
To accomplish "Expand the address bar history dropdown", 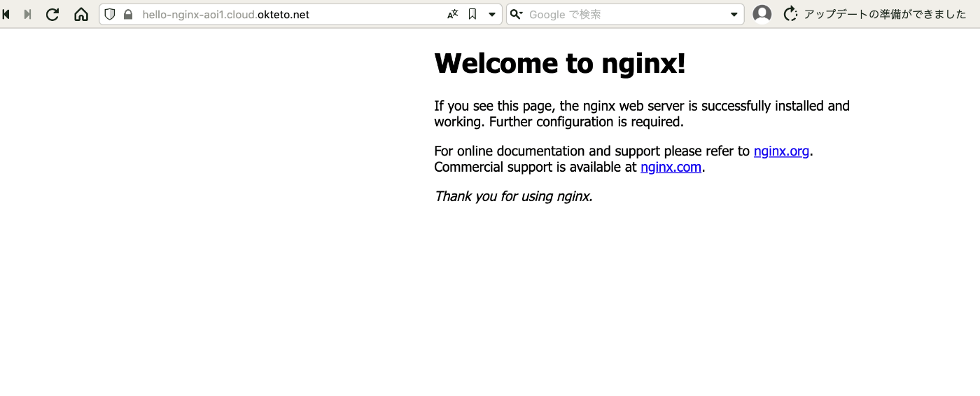I will pos(492,14).
